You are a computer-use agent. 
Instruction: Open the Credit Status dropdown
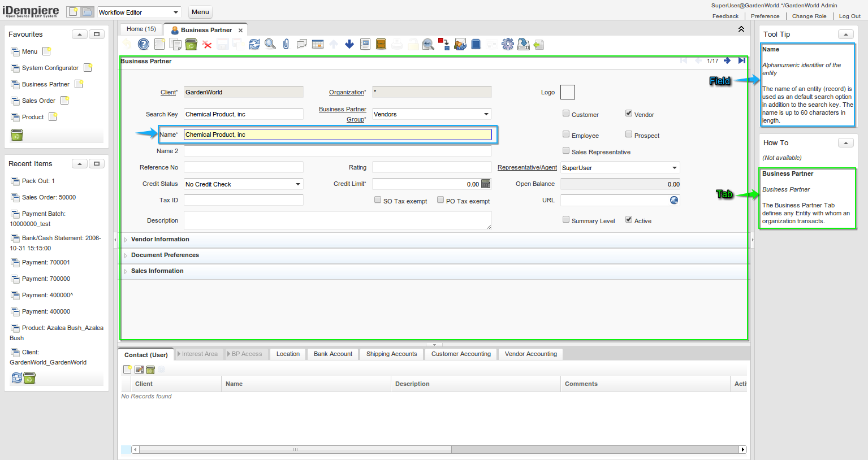point(298,184)
